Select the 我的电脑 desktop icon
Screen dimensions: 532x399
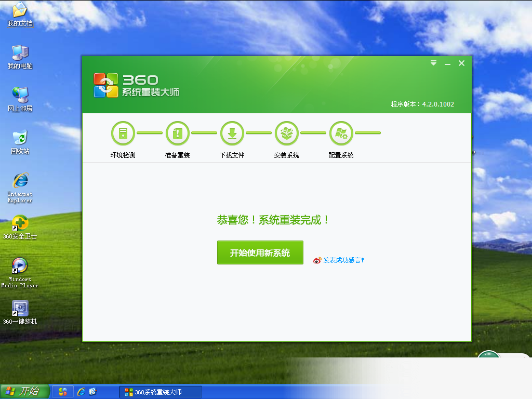[x=20, y=57]
